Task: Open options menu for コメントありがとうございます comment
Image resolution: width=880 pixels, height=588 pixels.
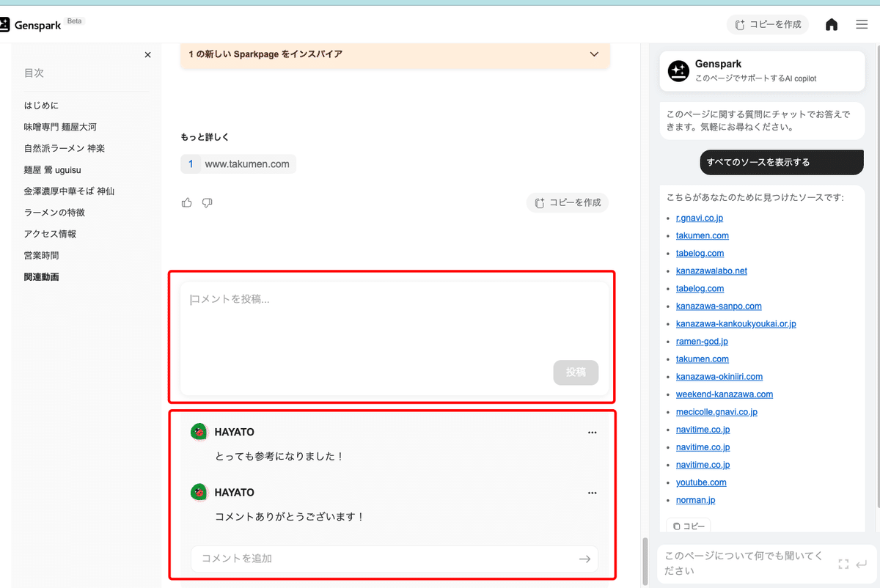Action: click(593, 493)
